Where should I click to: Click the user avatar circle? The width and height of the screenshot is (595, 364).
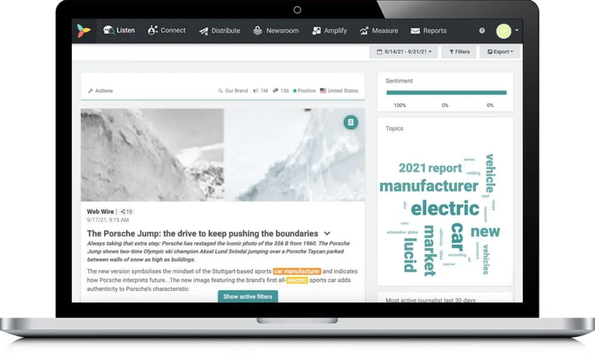pyautogui.click(x=503, y=31)
